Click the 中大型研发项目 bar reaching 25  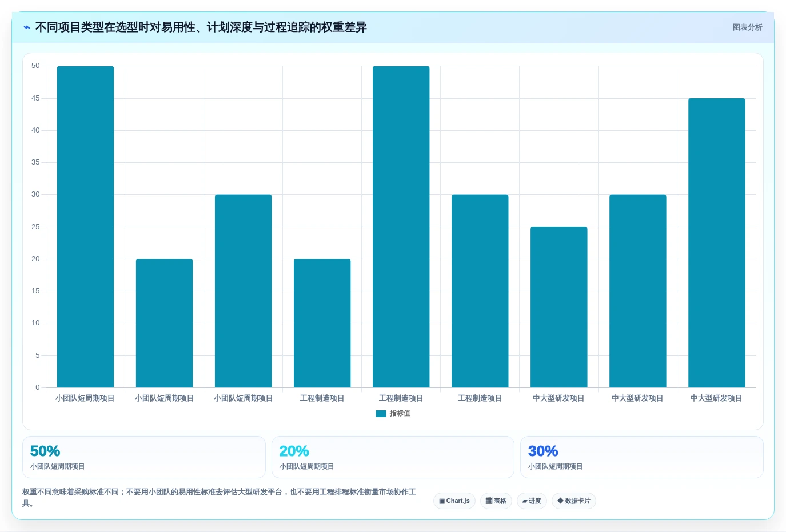(x=558, y=307)
